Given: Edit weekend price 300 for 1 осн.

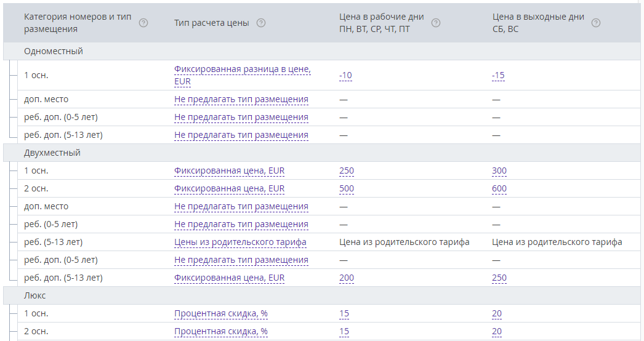Looking at the screenshot, I should (499, 170).
